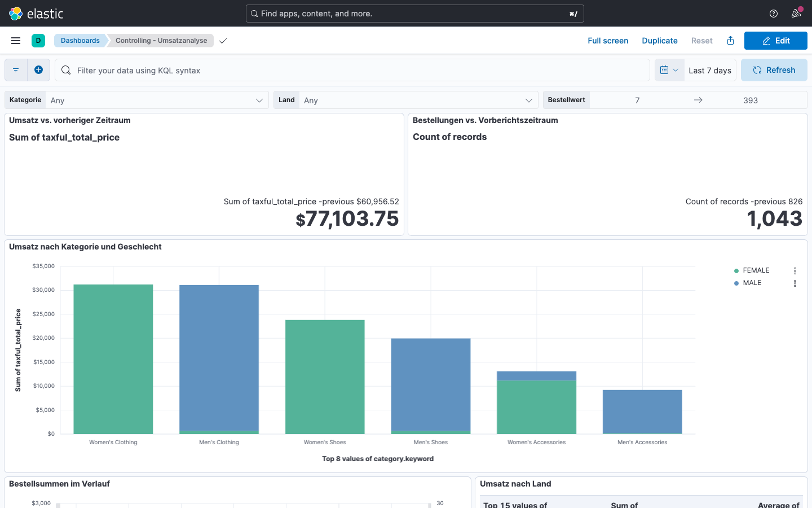Click the Refresh button
The height and width of the screenshot is (508, 812).
pyautogui.click(x=774, y=70)
